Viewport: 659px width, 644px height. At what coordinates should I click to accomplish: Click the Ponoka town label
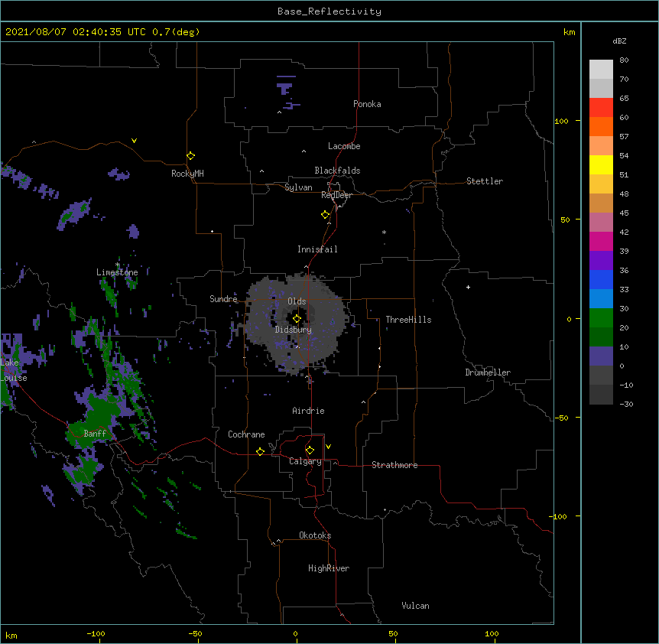tap(367, 104)
